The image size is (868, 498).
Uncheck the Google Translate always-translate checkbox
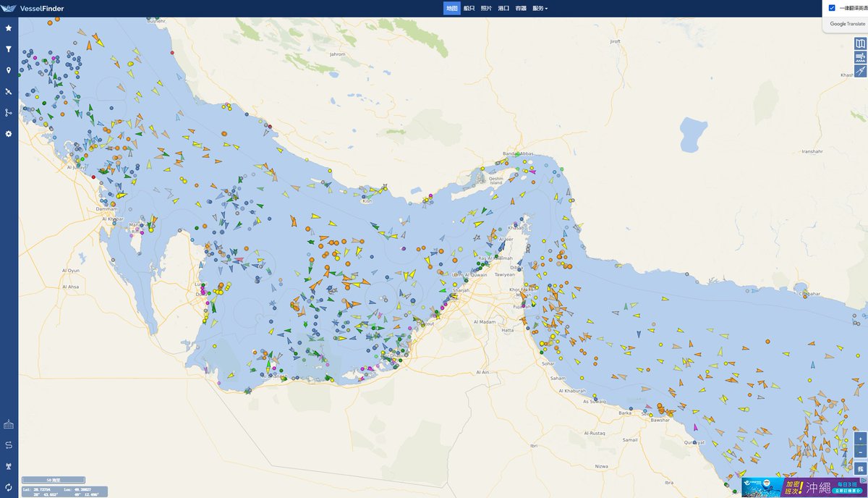click(x=832, y=8)
